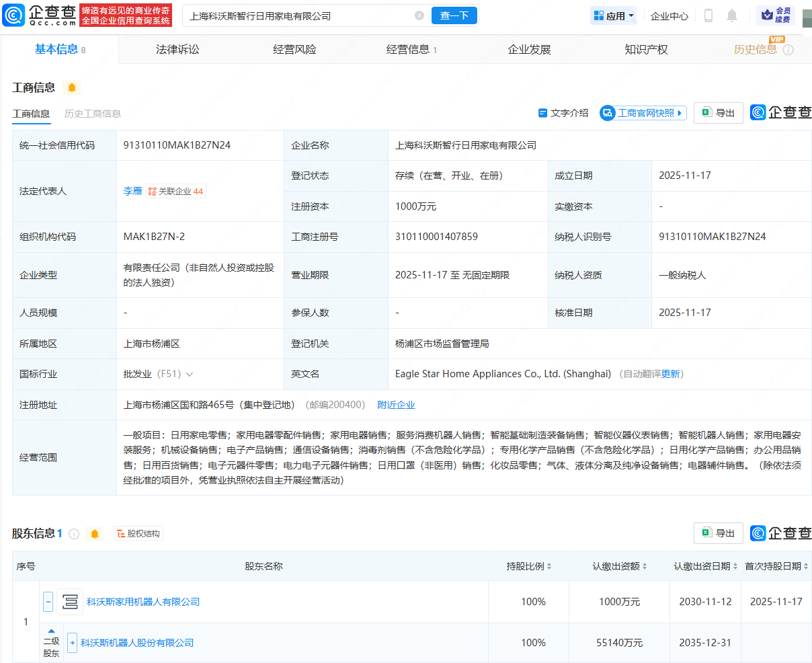Open the 李雁 legal representative link
Viewport: 812px width, 663px height.
click(132, 192)
